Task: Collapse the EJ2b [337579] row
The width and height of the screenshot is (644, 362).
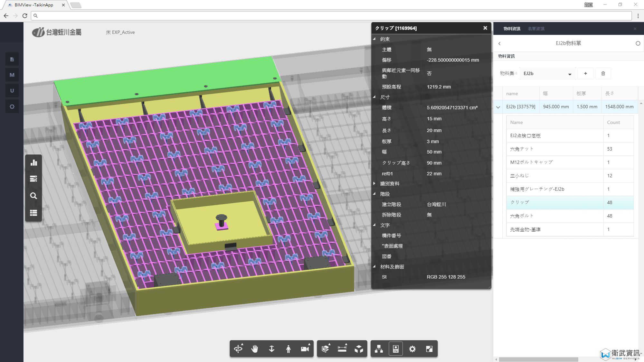Action: click(498, 107)
